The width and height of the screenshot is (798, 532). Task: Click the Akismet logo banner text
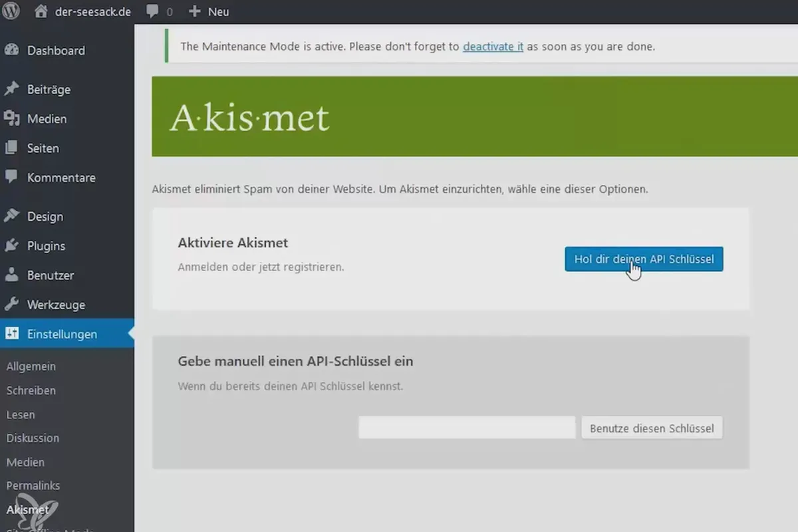click(250, 117)
